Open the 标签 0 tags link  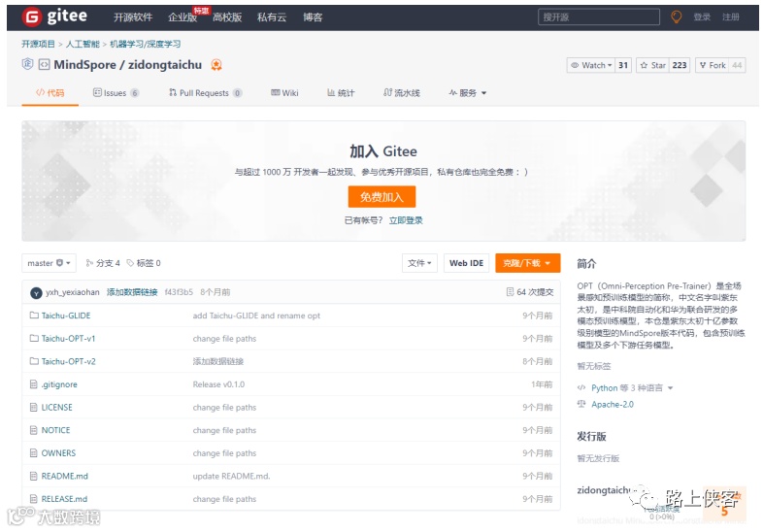[x=144, y=263]
